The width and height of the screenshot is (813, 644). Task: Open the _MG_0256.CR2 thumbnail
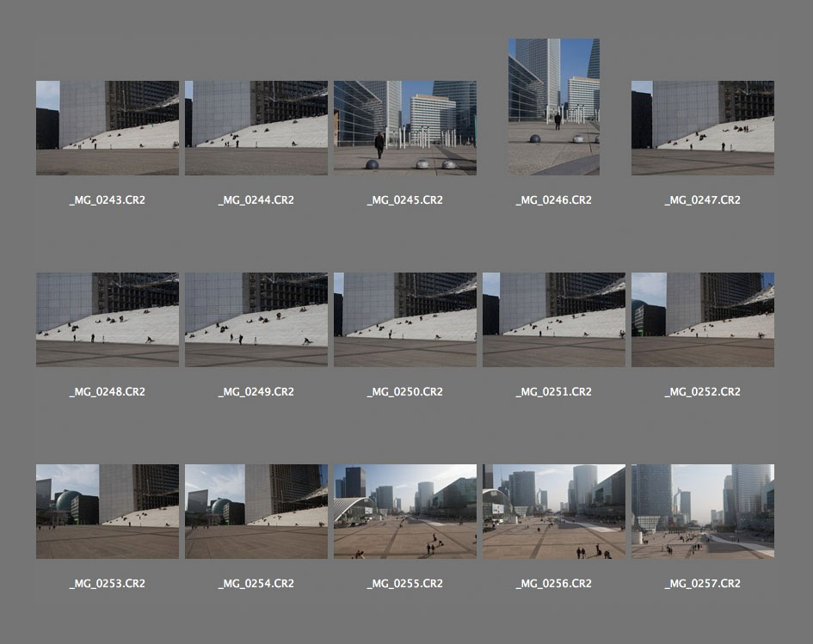[554, 512]
